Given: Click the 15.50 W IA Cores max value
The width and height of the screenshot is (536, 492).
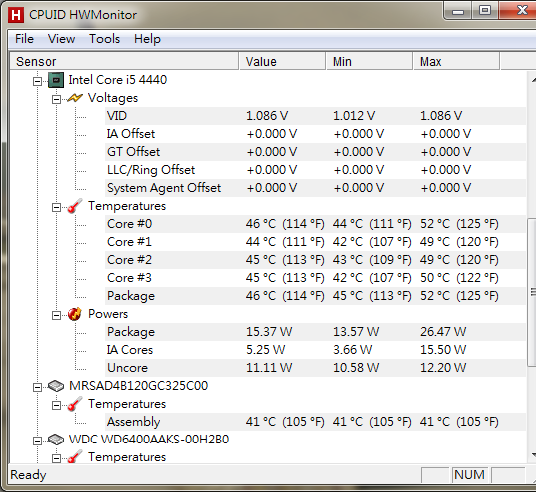Looking at the screenshot, I should point(443,350).
